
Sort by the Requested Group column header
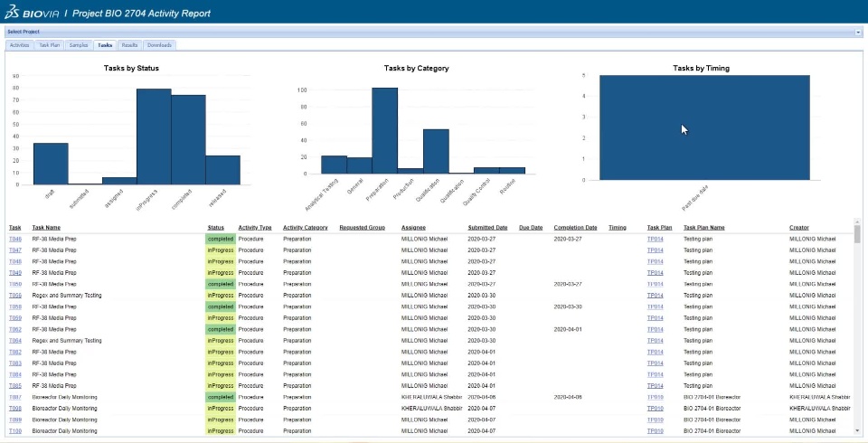click(362, 228)
